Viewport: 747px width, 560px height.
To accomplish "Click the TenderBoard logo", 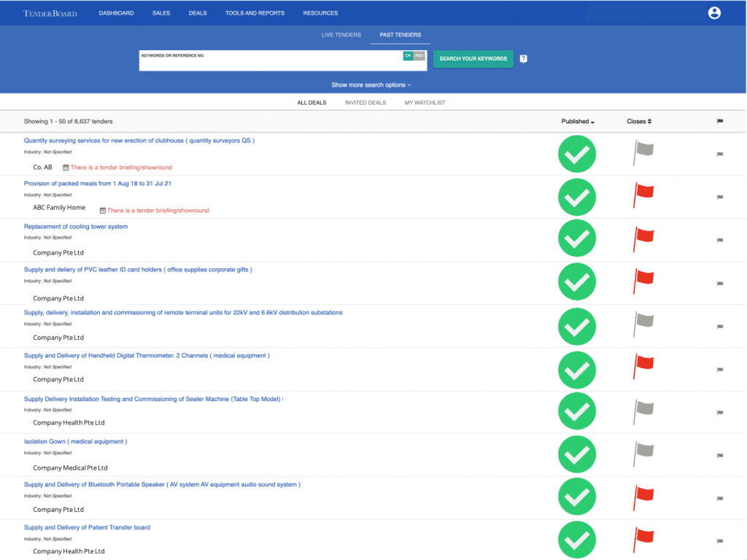I will pyautogui.click(x=50, y=12).
